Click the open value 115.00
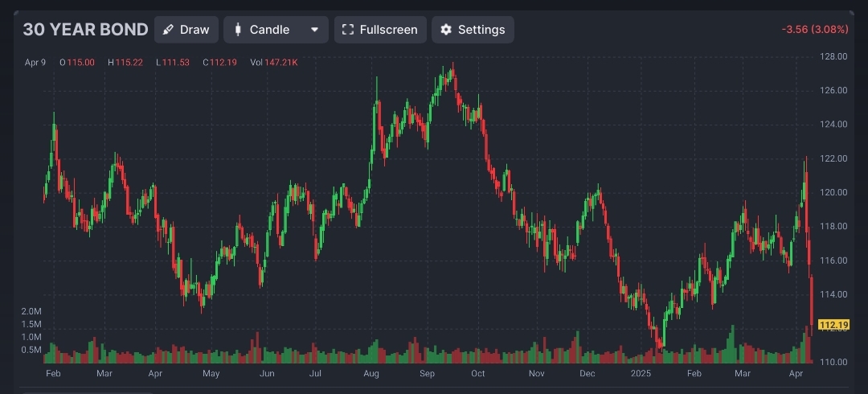 click(80, 62)
